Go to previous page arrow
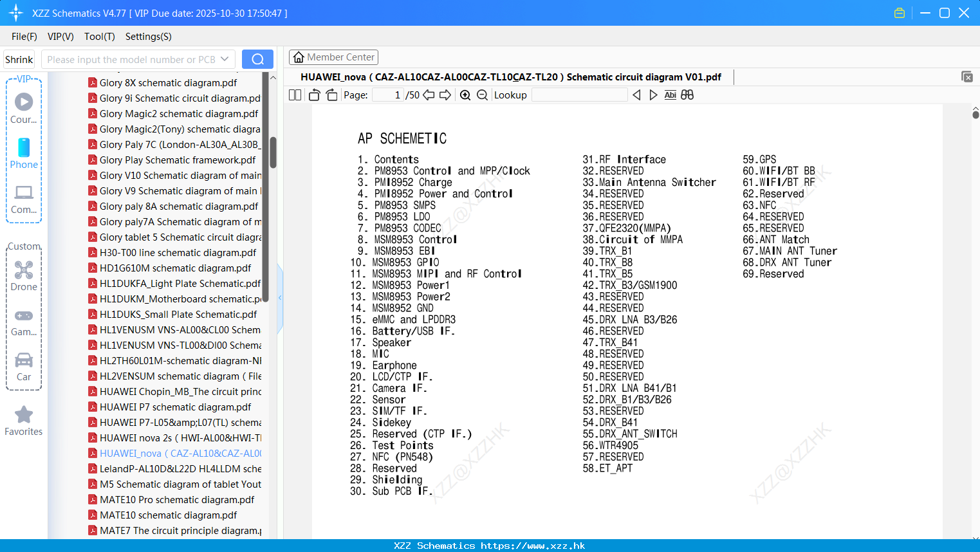This screenshot has height=552, width=980. click(x=429, y=95)
